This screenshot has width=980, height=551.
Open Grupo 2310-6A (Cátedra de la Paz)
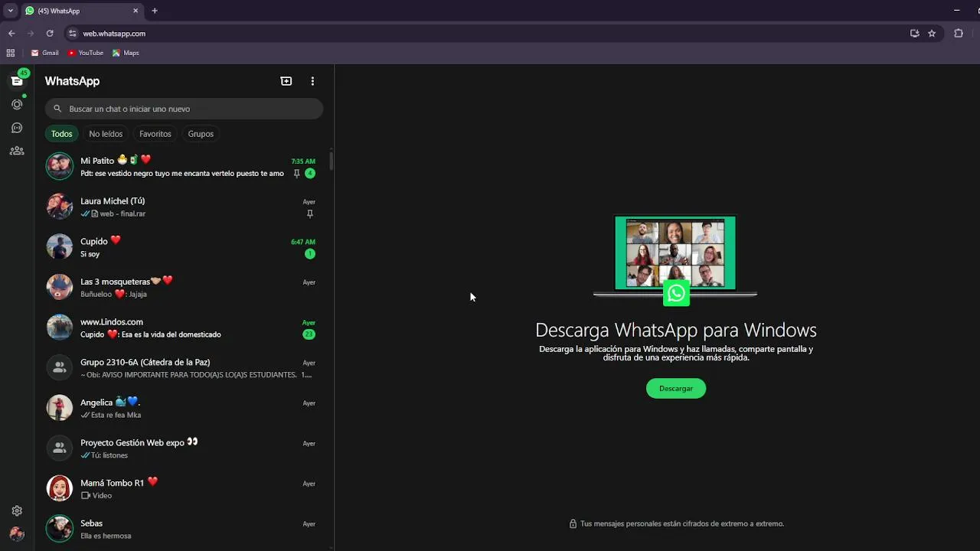(182, 367)
